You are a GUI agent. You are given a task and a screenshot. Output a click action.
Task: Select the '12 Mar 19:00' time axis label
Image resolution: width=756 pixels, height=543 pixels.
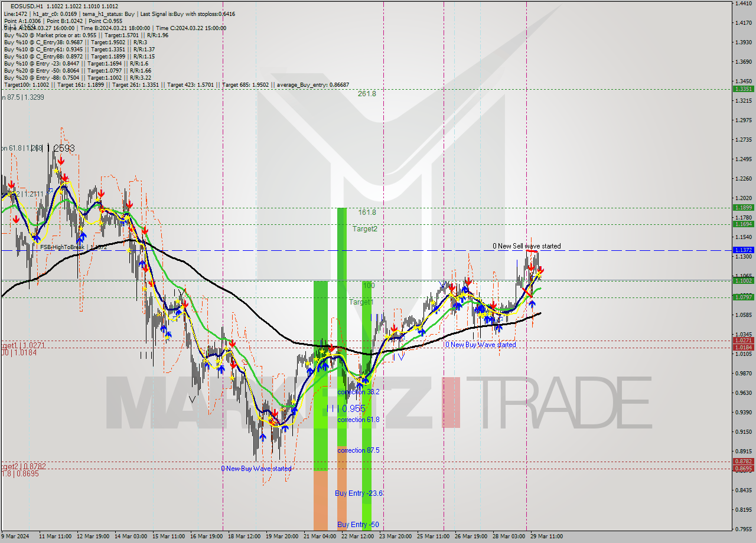pyautogui.click(x=93, y=537)
